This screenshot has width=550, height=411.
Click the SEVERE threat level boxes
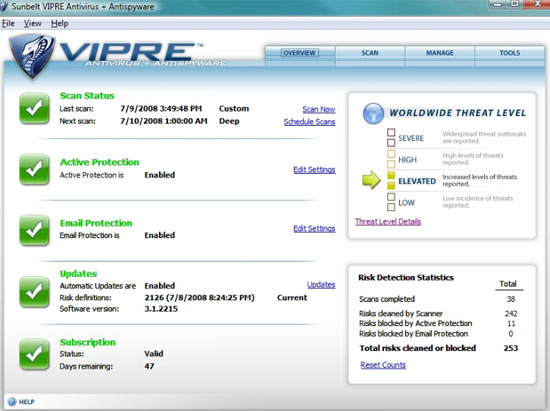[391, 137]
